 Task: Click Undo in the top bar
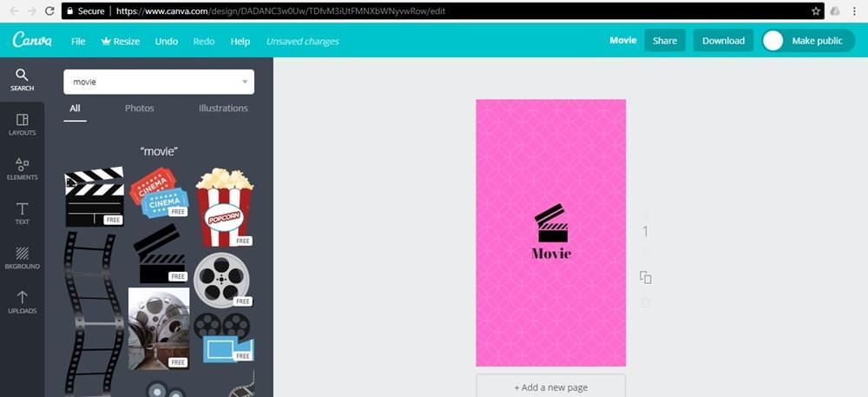coord(167,42)
